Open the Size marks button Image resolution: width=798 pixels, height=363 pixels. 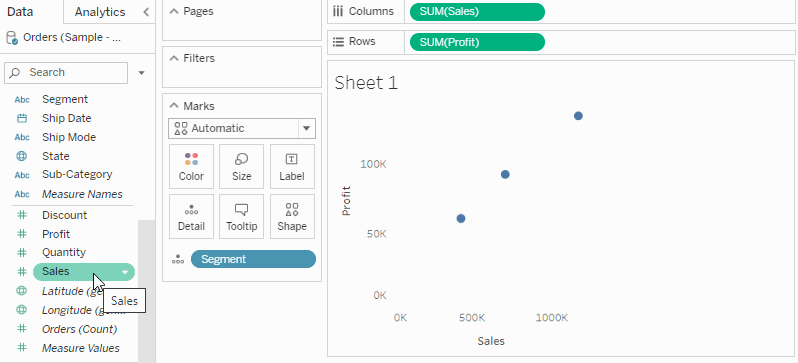242,166
